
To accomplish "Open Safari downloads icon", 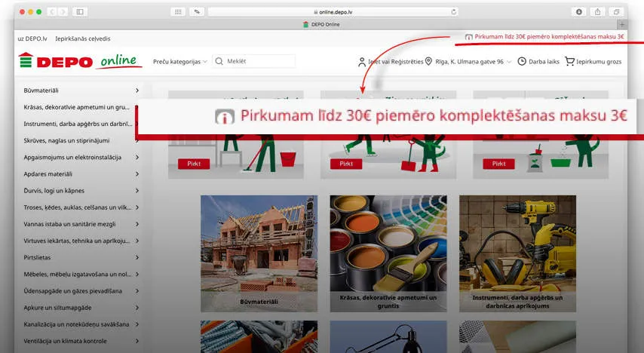I will coord(578,12).
